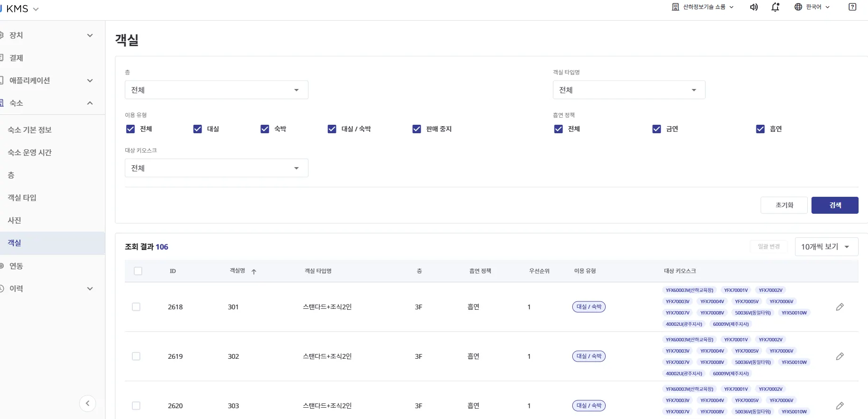
Task: Open the 층 filter dropdown
Action: click(216, 90)
